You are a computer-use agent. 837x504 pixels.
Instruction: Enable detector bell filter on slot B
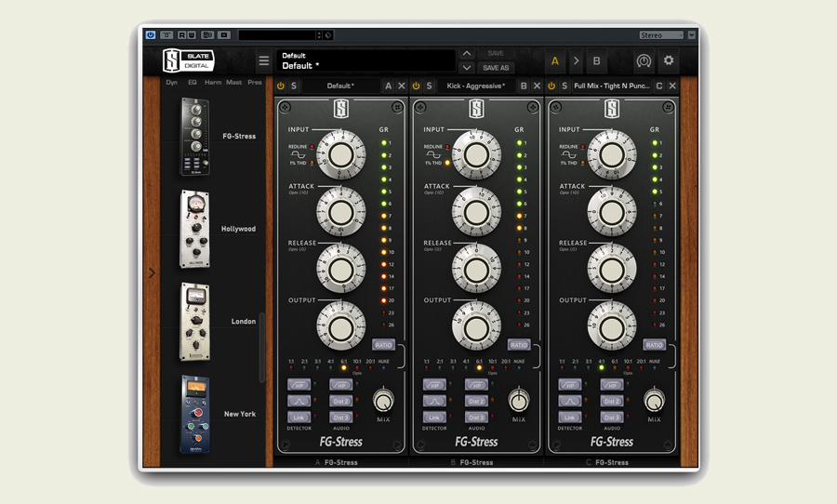point(434,401)
